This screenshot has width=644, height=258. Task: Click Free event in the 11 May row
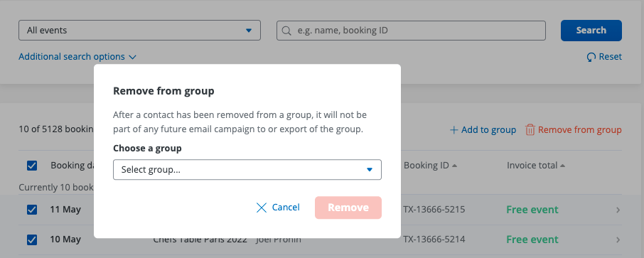click(x=532, y=210)
